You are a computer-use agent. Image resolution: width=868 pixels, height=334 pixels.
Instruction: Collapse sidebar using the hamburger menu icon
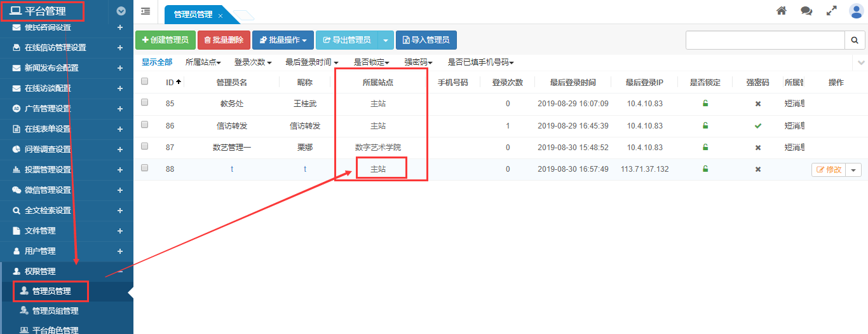pyautogui.click(x=146, y=11)
